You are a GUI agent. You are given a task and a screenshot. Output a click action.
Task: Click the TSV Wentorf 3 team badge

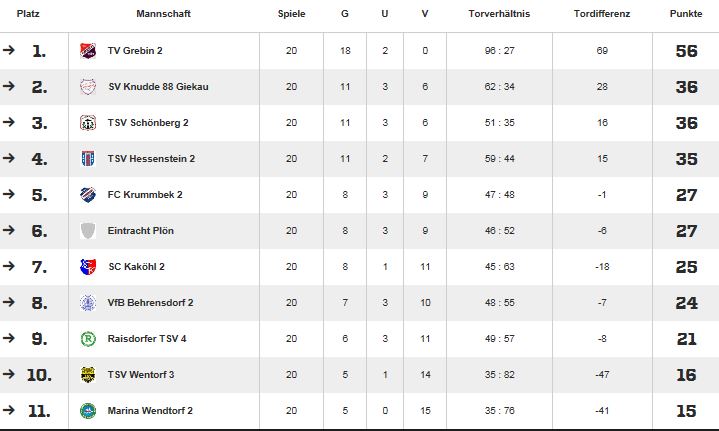pos(88,375)
